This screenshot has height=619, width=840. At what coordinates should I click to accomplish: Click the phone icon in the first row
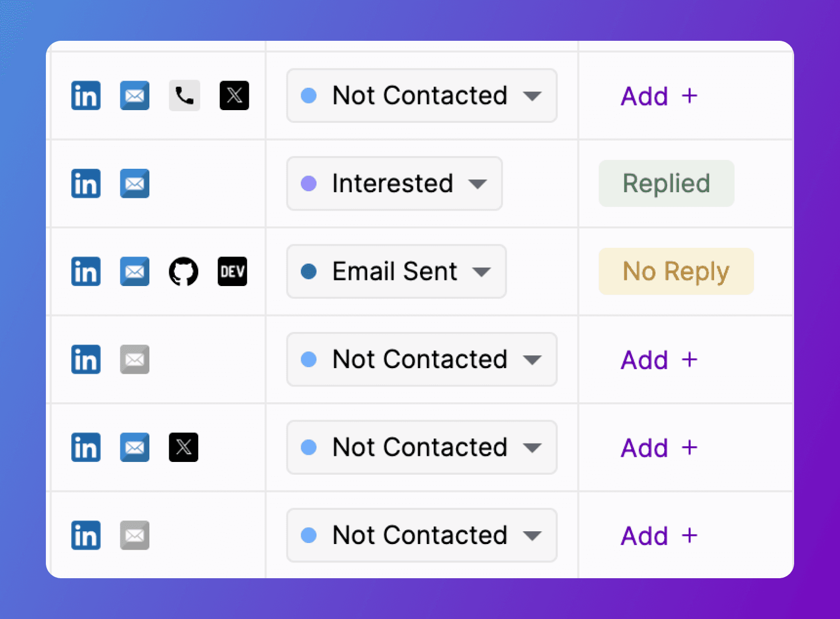184,95
